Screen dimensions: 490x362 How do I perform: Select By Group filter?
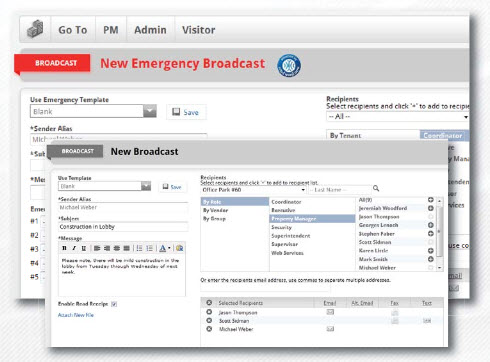click(235, 219)
